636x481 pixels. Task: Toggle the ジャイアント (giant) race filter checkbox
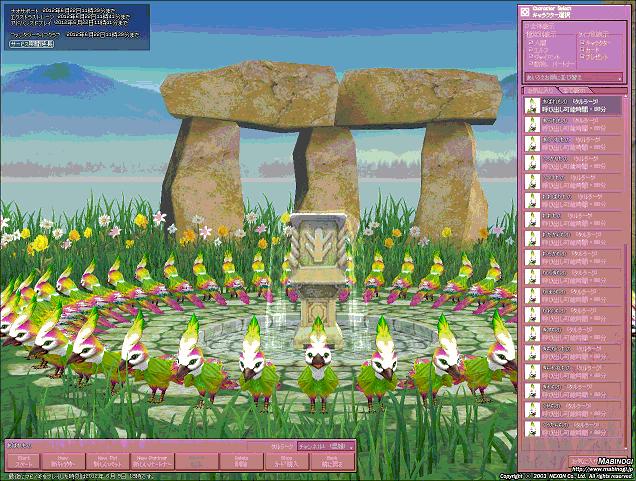(531, 57)
